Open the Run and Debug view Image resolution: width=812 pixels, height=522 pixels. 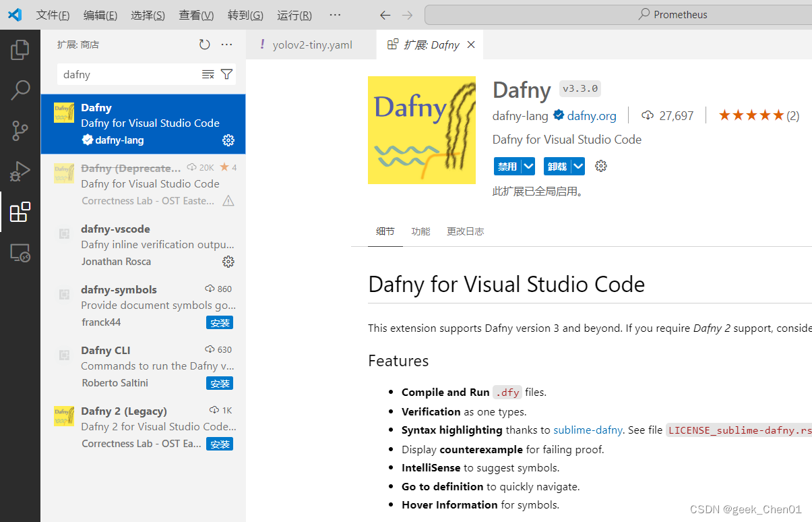[x=20, y=171]
